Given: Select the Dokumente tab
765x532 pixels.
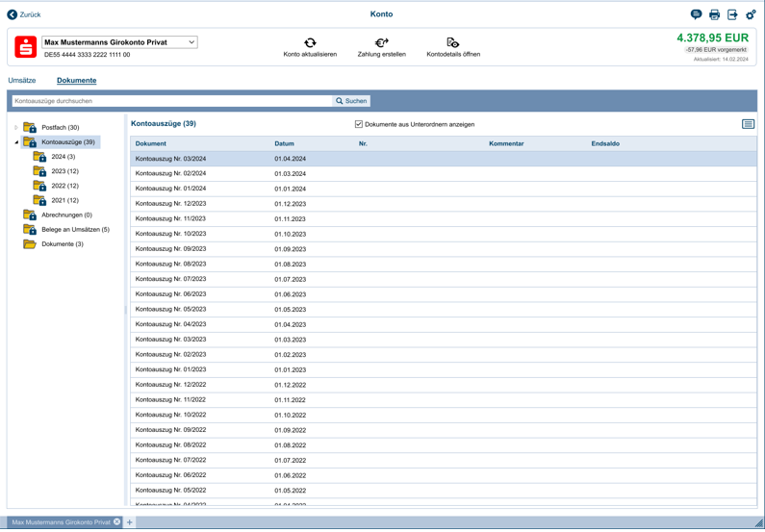Looking at the screenshot, I should pos(77,81).
